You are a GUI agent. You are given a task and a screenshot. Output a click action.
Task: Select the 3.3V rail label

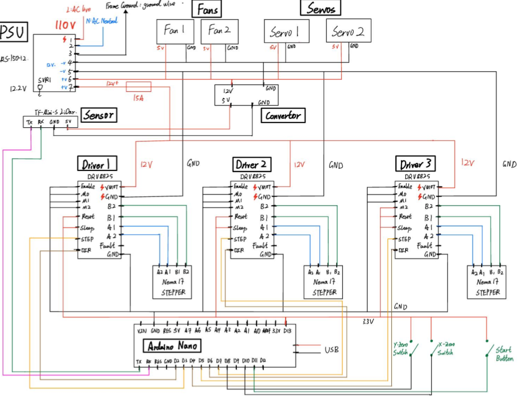coord(368,322)
